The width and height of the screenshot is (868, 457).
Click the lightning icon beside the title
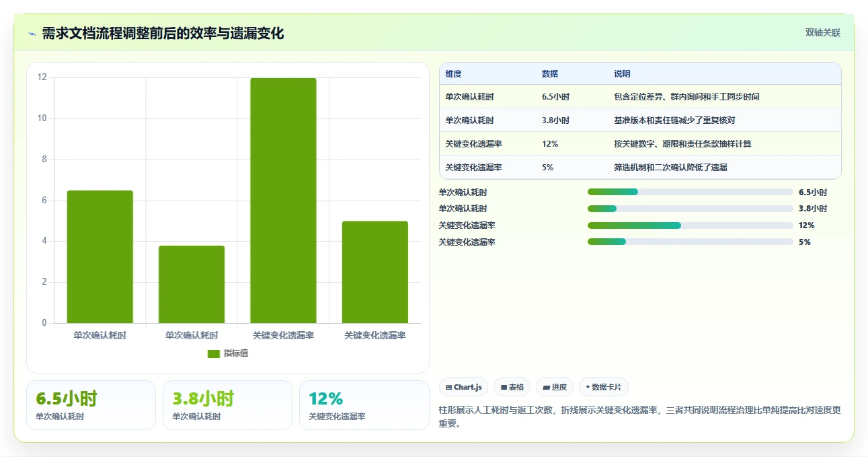coord(32,34)
